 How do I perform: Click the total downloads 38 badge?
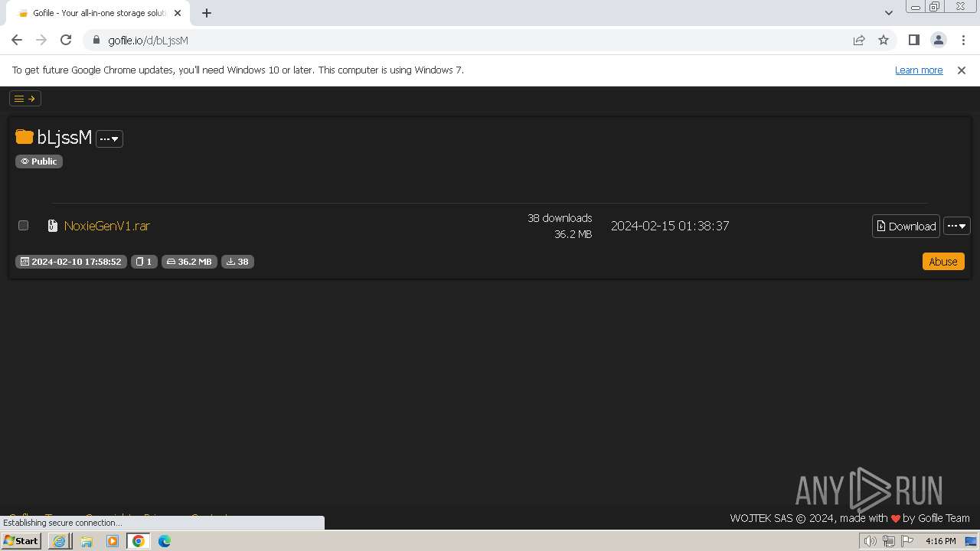[x=237, y=262]
